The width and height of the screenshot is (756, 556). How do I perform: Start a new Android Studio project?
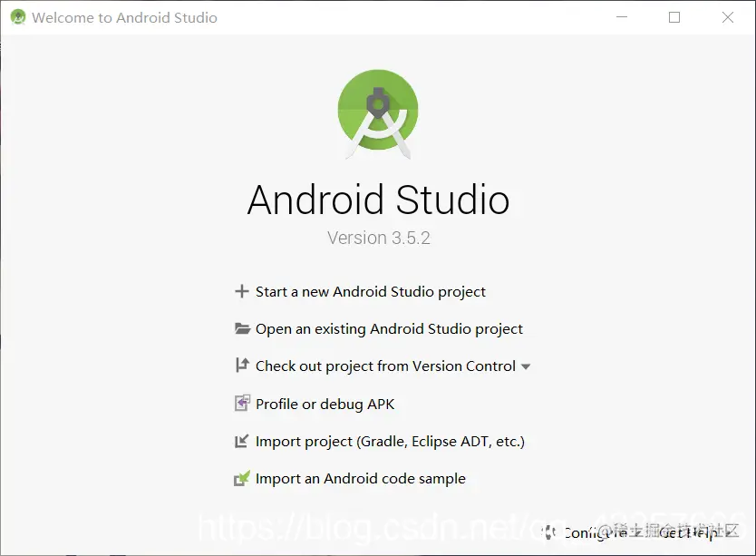click(370, 292)
